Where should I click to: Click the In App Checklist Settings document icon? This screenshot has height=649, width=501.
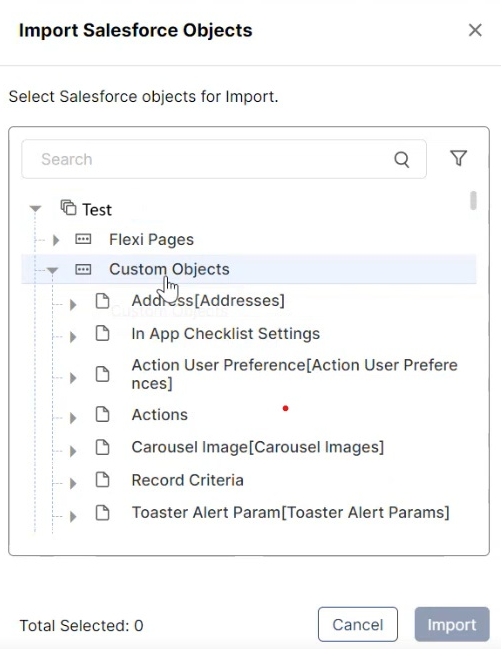[x=102, y=333]
